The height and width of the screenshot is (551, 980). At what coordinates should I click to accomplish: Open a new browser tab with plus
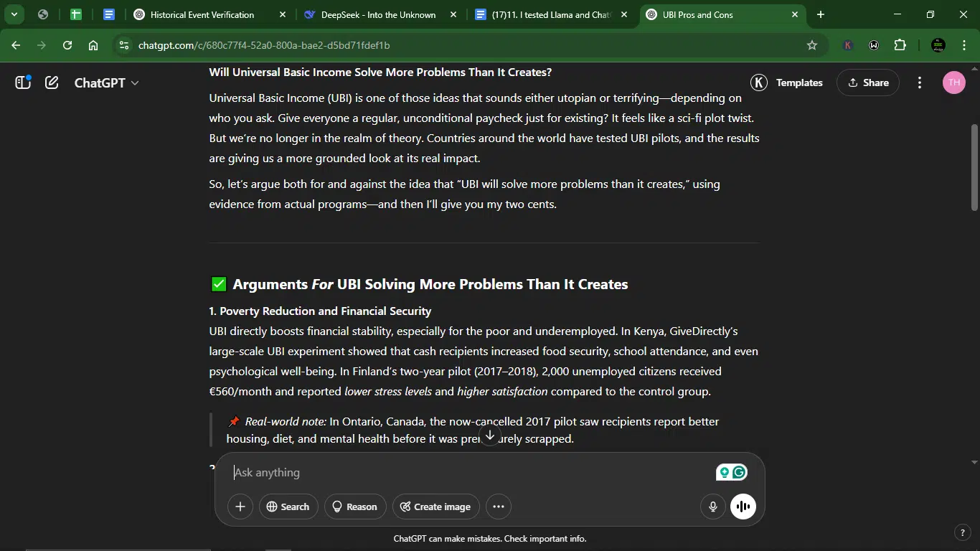821,14
